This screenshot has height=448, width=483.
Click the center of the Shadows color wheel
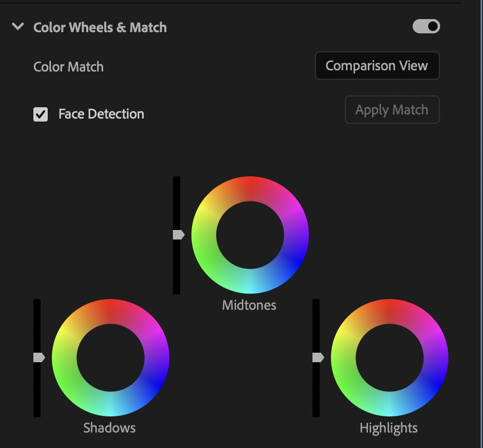110,357
